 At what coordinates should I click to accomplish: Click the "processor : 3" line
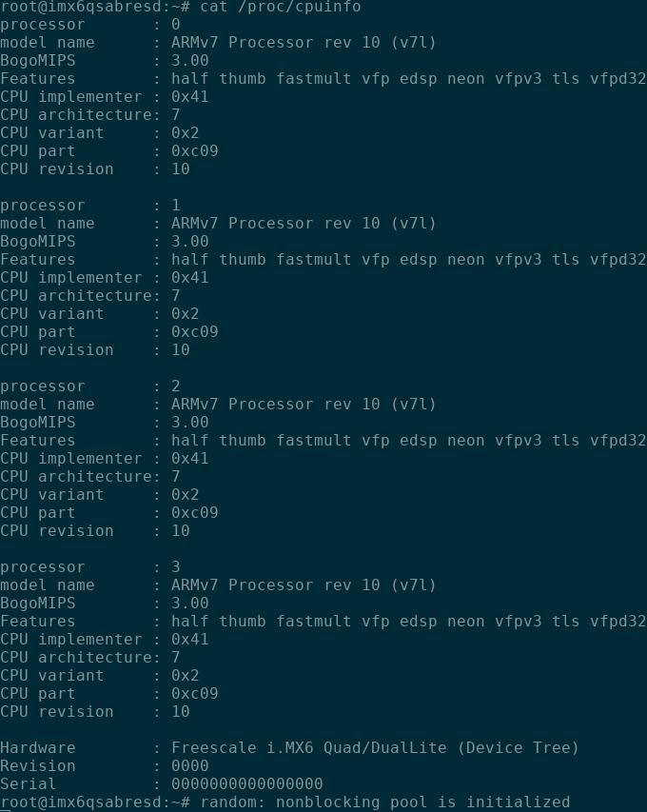[89, 567]
